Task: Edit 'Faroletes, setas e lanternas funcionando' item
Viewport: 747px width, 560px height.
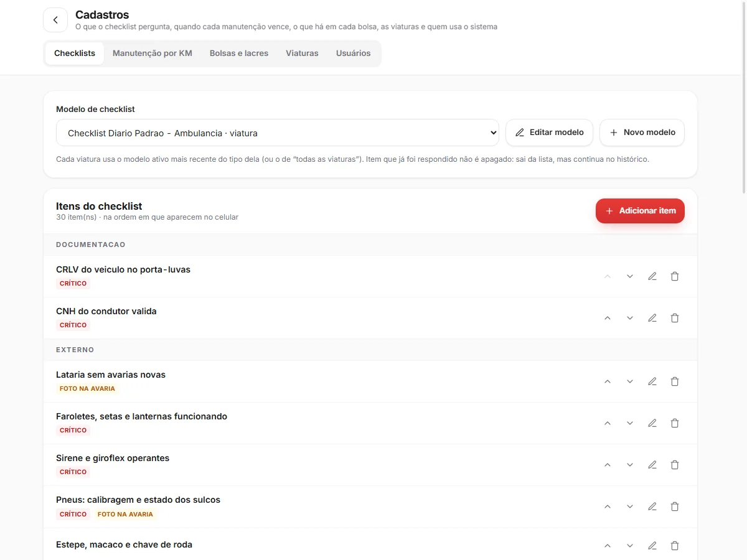Action: (652, 423)
